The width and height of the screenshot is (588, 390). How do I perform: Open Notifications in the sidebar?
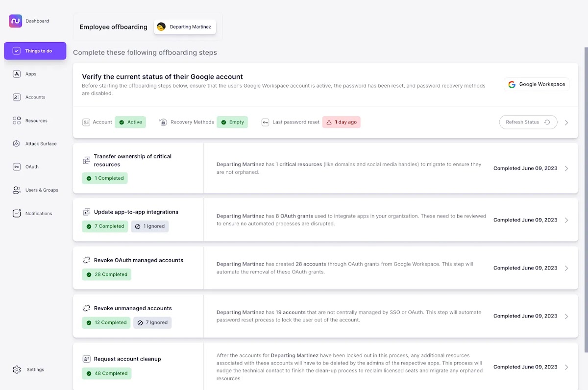click(38, 214)
